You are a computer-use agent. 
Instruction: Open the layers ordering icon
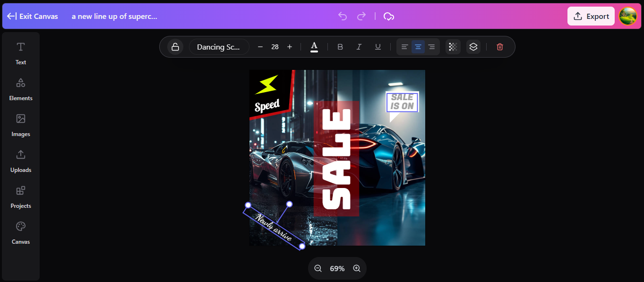click(474, 47)
